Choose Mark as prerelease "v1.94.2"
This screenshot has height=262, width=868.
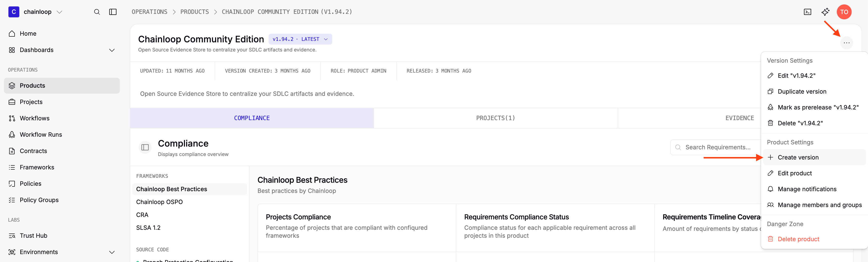[814, 107]
